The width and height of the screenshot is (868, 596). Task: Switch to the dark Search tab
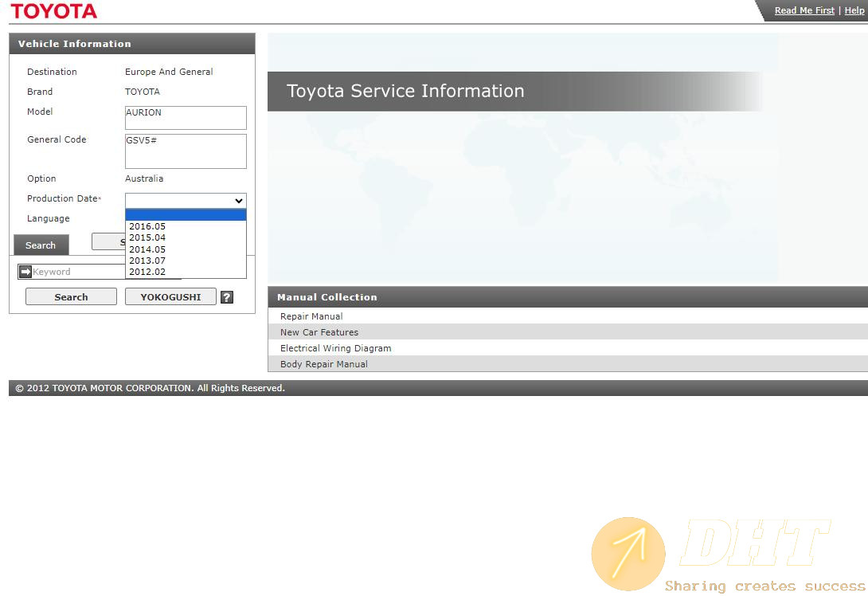[41, 245]
